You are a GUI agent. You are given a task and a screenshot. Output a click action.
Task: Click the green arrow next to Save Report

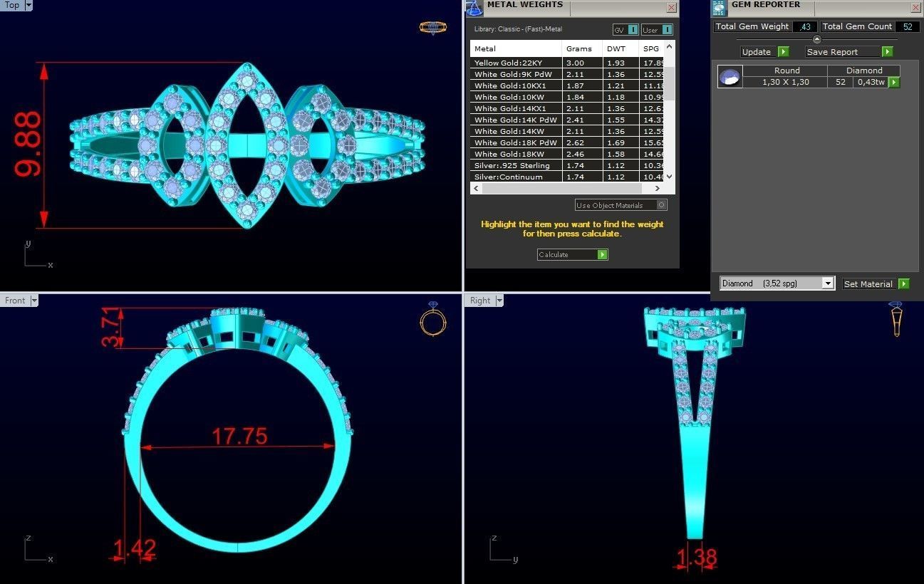[887, 52]
